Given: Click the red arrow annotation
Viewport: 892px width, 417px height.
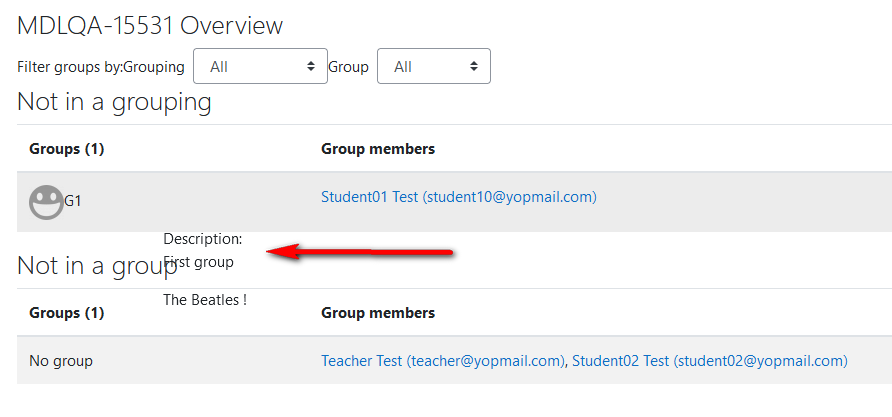Looking at the screenshot, I should 360,251.
